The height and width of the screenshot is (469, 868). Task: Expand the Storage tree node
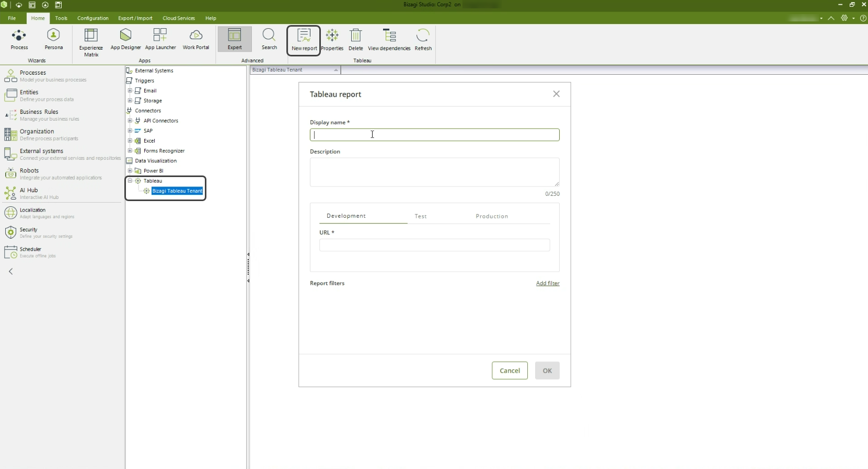(x=130, y=100)
